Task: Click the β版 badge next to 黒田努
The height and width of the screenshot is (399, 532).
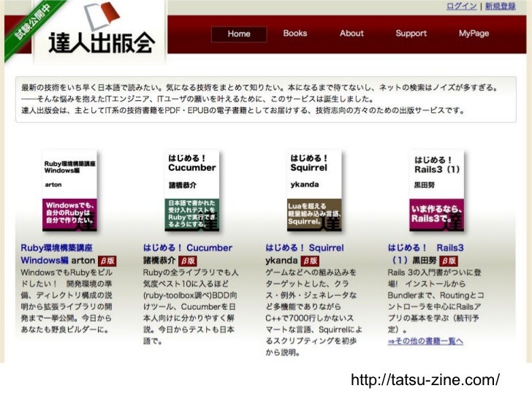Action: pos(449,261)
